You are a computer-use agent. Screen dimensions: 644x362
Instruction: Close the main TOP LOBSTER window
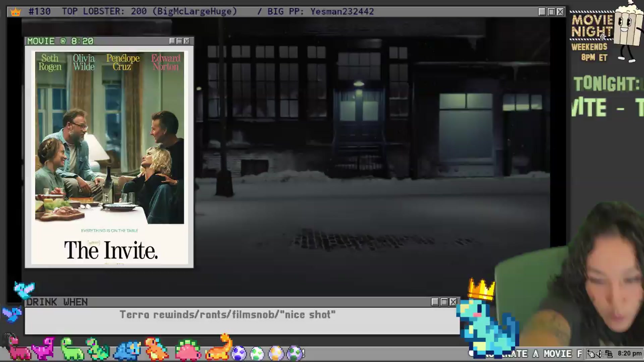point(560,12)
